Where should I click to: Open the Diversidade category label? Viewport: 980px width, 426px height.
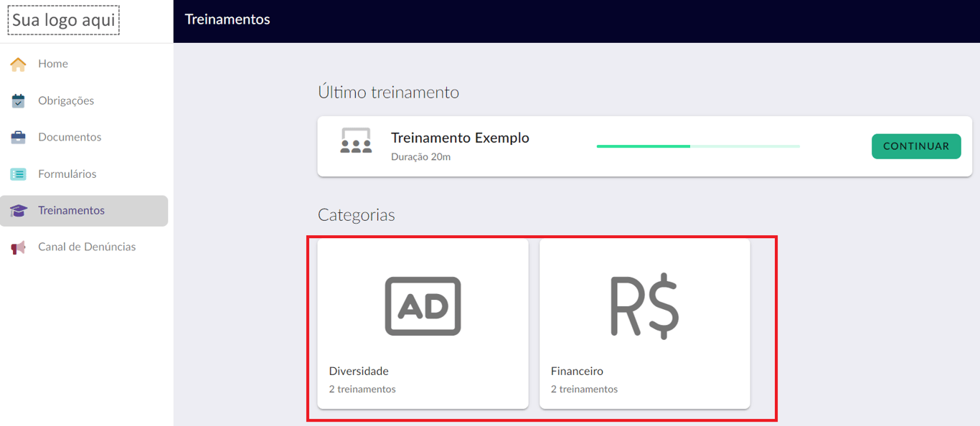[x=359, y=371]
